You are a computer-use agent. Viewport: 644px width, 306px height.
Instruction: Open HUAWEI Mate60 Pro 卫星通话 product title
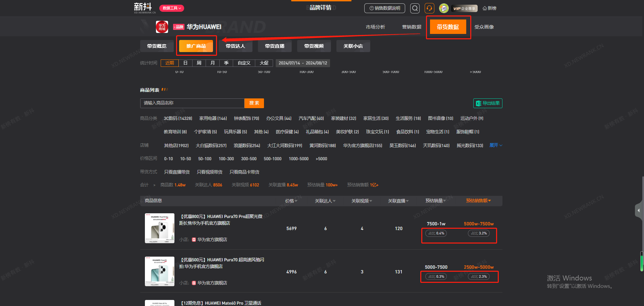pyautogui.click(x=220, y=303)
